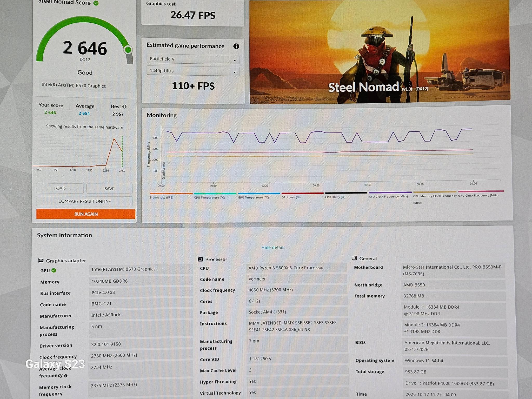Toggle GPU Temperature legend entry
The width and height of the screenshot is (532, 399).
pyautogui.click(x=259, y=196)
